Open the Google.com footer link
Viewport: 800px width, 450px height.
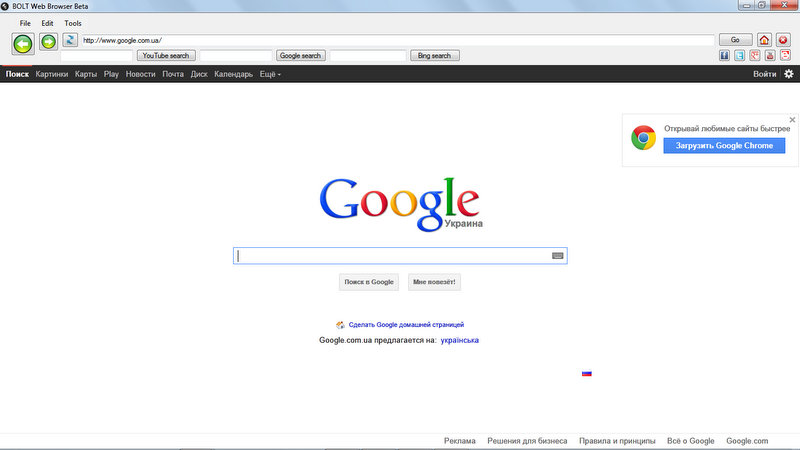click(x=747, y=441)
